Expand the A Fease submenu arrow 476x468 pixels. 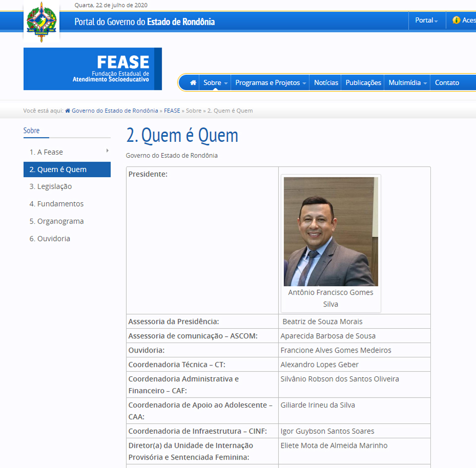[x=108, y=151]
